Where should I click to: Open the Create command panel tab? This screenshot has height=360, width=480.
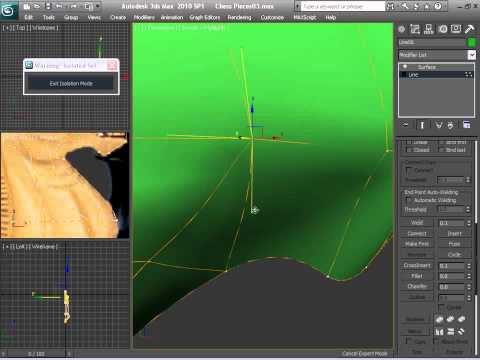pos(402,29)
